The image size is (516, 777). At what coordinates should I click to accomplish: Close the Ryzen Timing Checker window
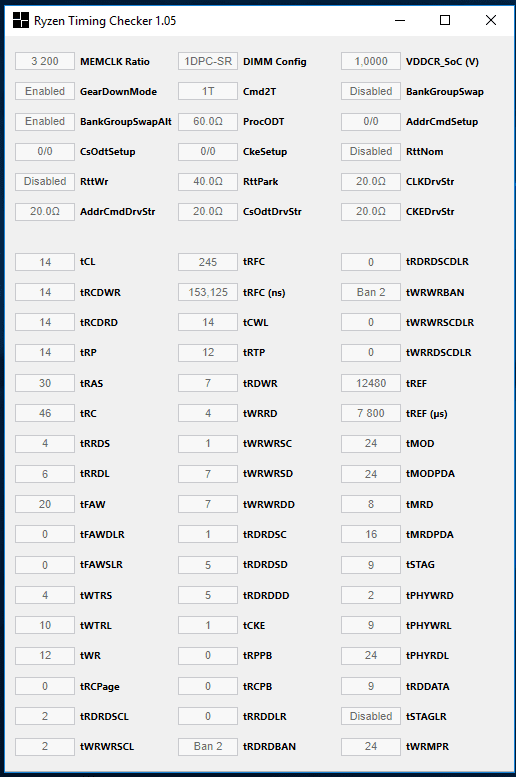coord(491,20)
